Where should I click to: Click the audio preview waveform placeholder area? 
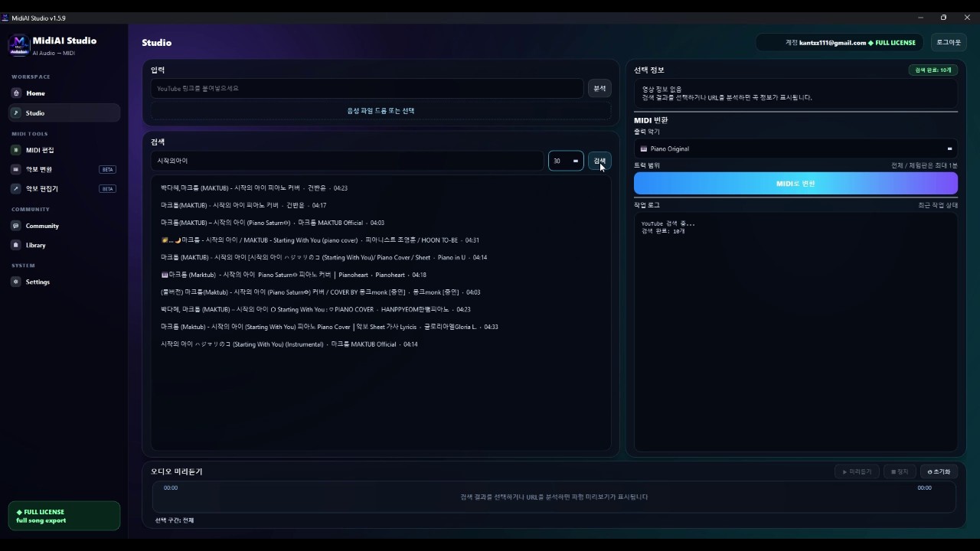click(554, 497)
